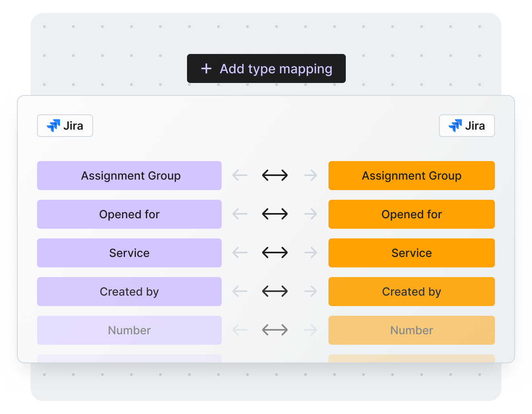
Task: Click the faded Number field on the left
Action: [129, 330]
